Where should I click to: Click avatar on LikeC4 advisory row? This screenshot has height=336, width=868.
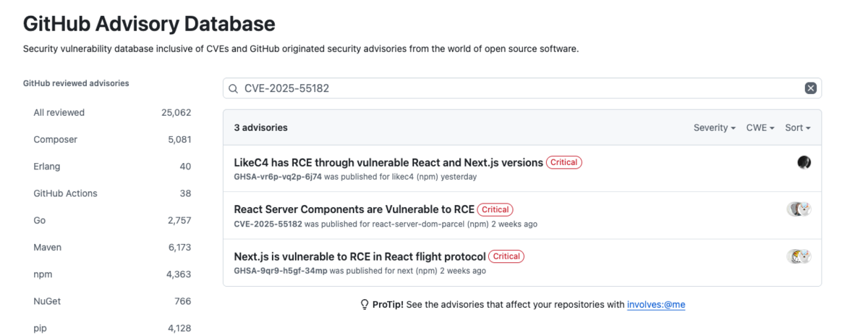pyautogui.click(x=804, y=162)
